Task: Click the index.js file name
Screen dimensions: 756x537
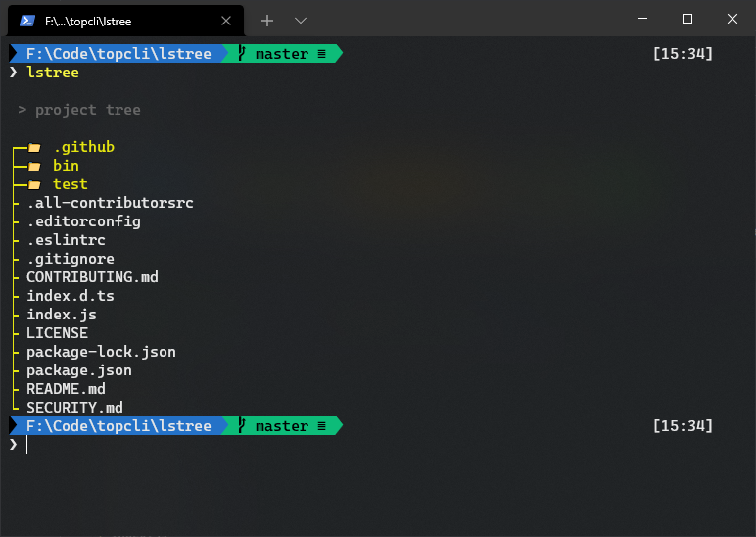Action: click(x=62, y=315)
